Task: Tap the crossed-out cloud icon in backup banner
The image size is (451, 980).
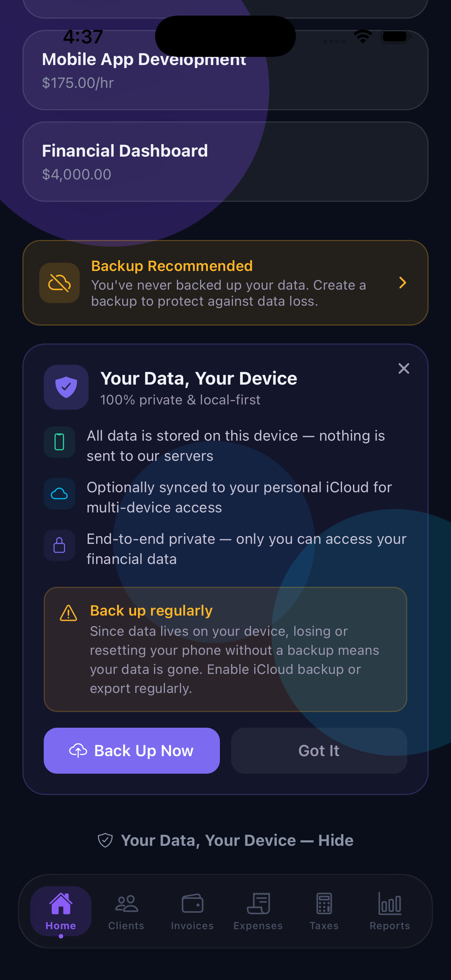Action: 59,283
